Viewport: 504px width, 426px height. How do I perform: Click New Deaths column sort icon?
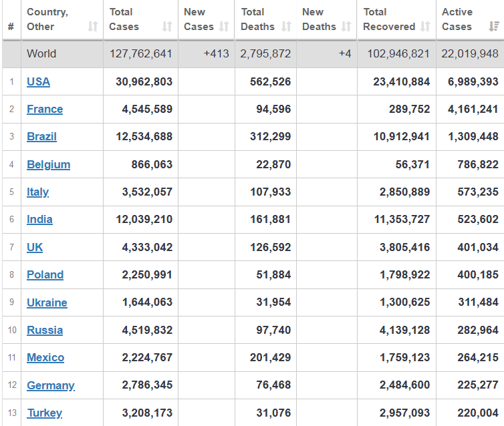point(346,27)
